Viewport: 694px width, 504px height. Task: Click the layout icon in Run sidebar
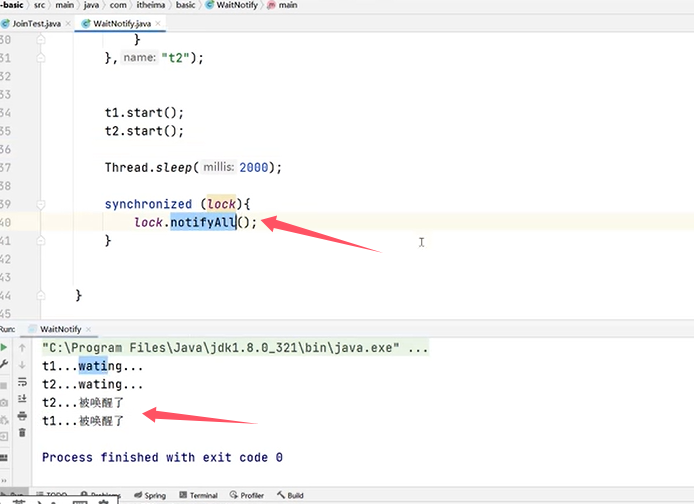(4, 457)
